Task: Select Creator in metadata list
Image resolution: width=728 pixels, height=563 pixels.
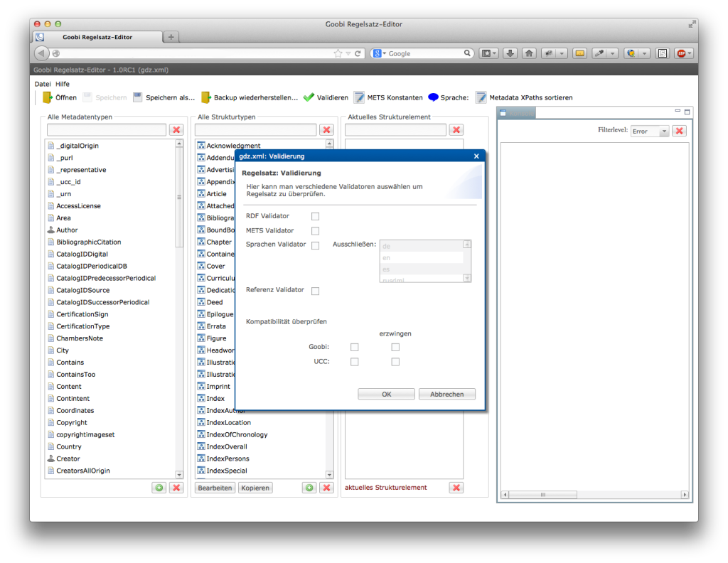Action: click(x=68, y=459)
